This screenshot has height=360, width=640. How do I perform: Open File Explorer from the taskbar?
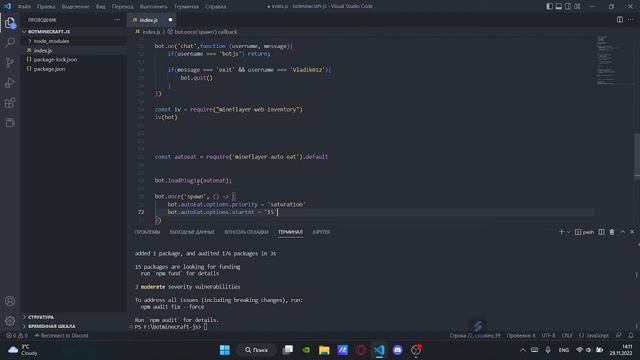(x=324, y=350)
